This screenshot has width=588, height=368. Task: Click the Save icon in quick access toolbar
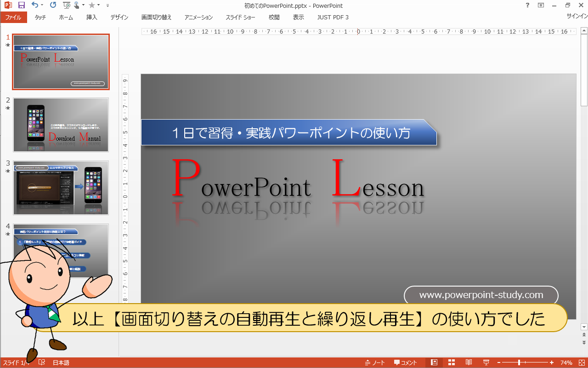click(21, 6)
